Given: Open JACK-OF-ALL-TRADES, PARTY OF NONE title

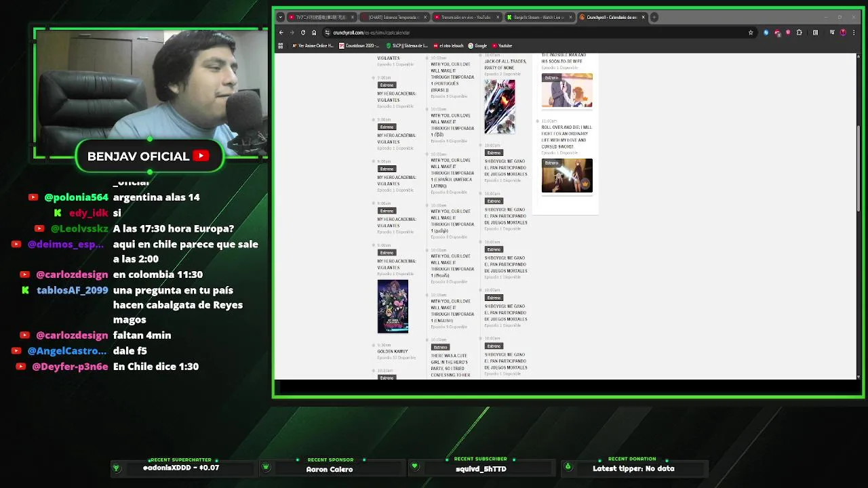Looking at the screenshot, I should tap(505, 64).
